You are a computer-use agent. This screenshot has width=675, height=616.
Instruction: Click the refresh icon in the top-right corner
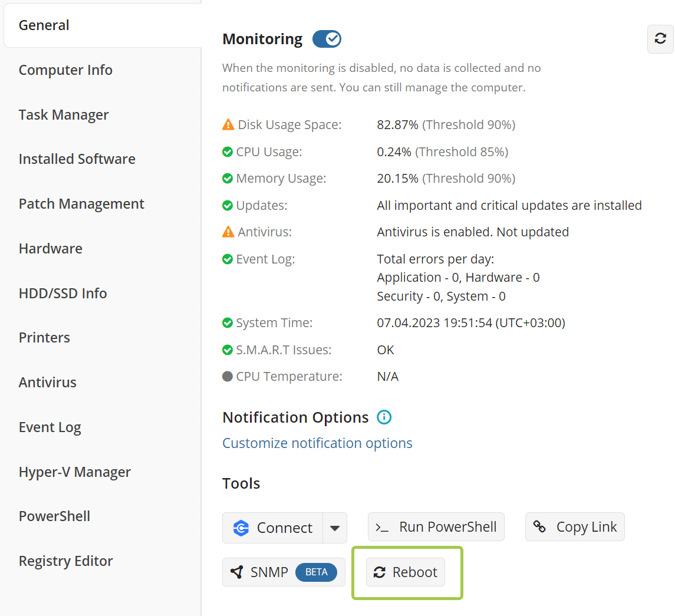(660, 39)
